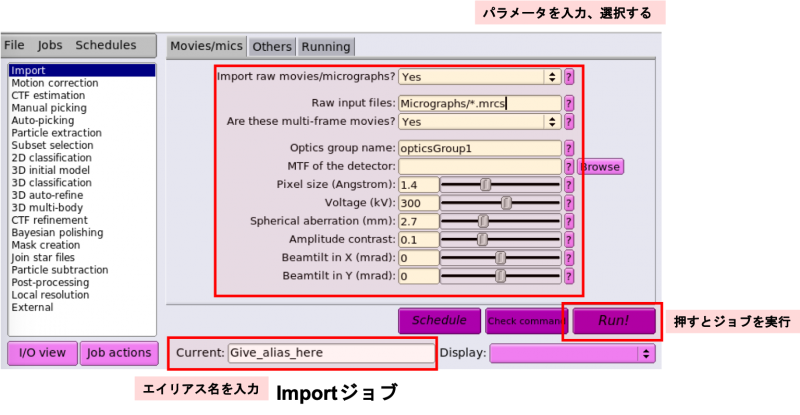Open multi-frame movies Yes/No dropdown
Viewport: 800px width, 415px height.
pyautogui.click(x=480, y=121)
